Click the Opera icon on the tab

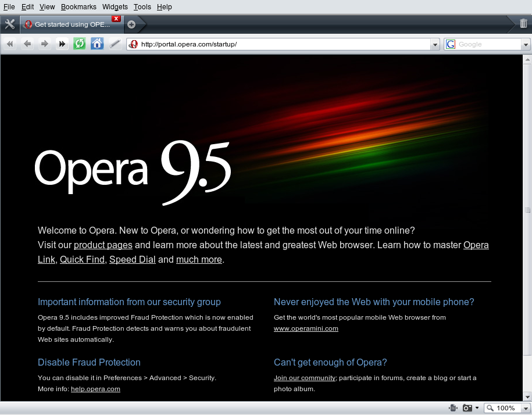tap(28, 24)
